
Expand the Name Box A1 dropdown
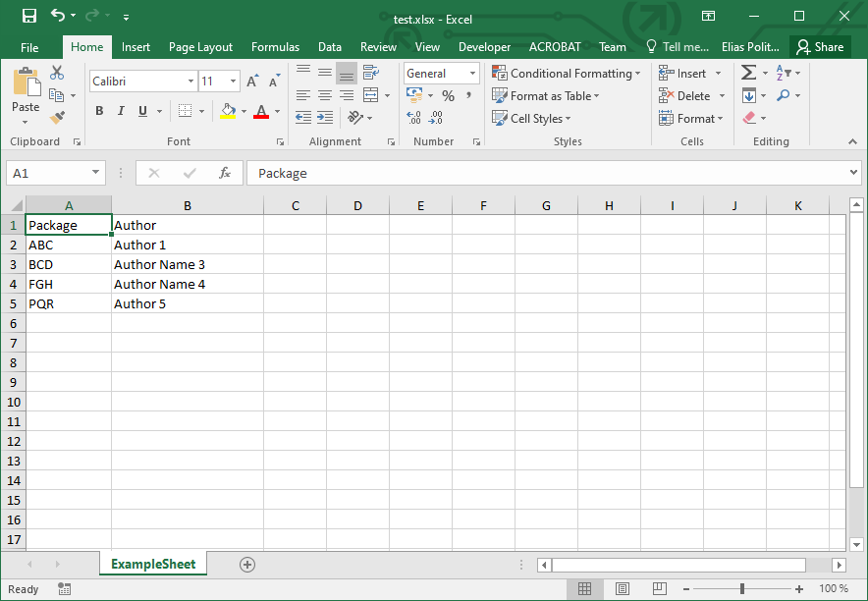pyautogui.click(x=95, y=173)
